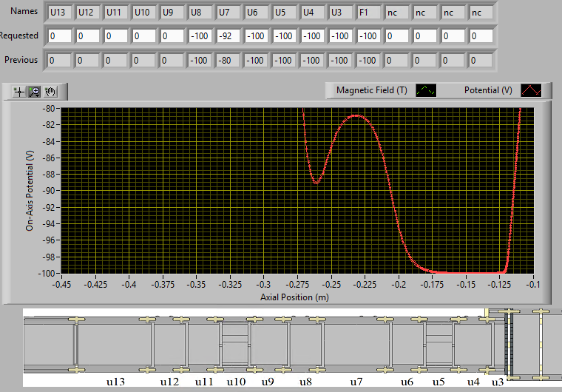Select the crosshair cursor tool in graph palette
This screenshot has height=392, width=562.
(19, 92)
